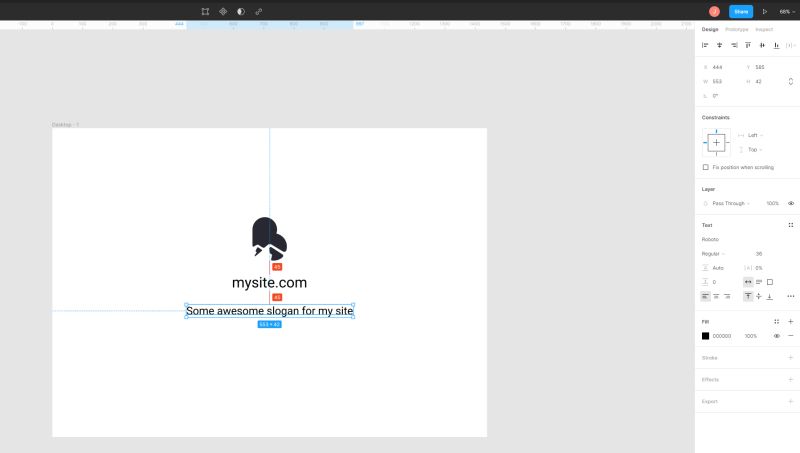Screen dimensions: 800x453
Task: Edit the font size field 36
Action: 760,254
